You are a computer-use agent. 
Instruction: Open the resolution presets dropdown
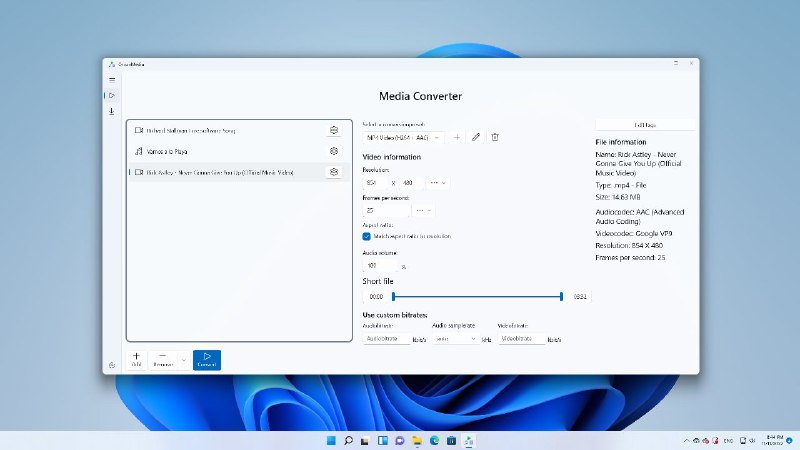tap(438, 183)
